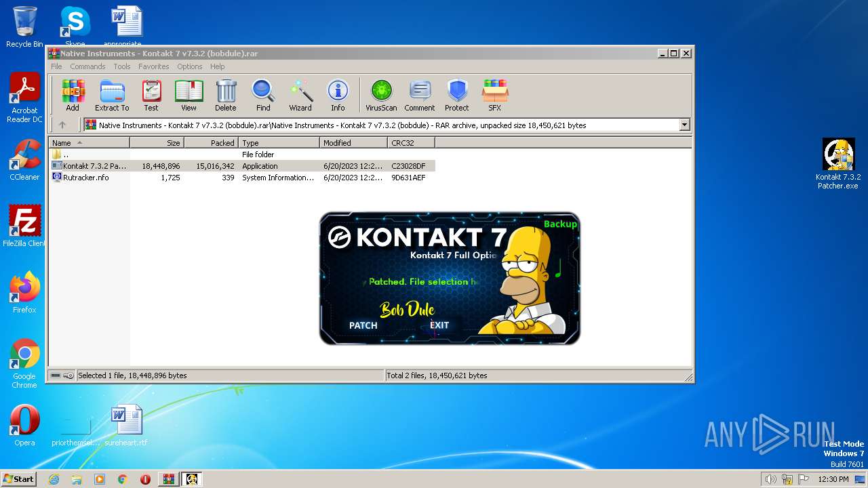Image resolution: width=868 pixels, height=488 pixels.
Task: Go up one folder level arrow
Action: [62, 125]
